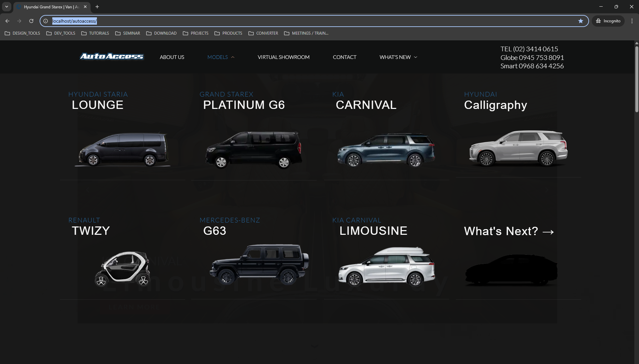Click the AutoAccess logo

(x=112, y=56)
